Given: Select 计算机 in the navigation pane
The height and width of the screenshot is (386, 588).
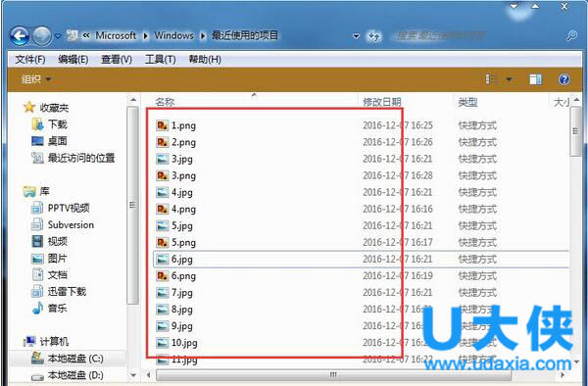Looking at the screenshot, I should [x=46, y=341].
